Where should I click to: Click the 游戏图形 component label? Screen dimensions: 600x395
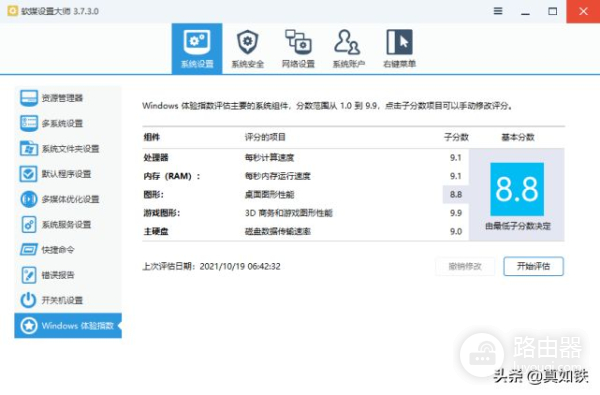[x=161, y=213]
